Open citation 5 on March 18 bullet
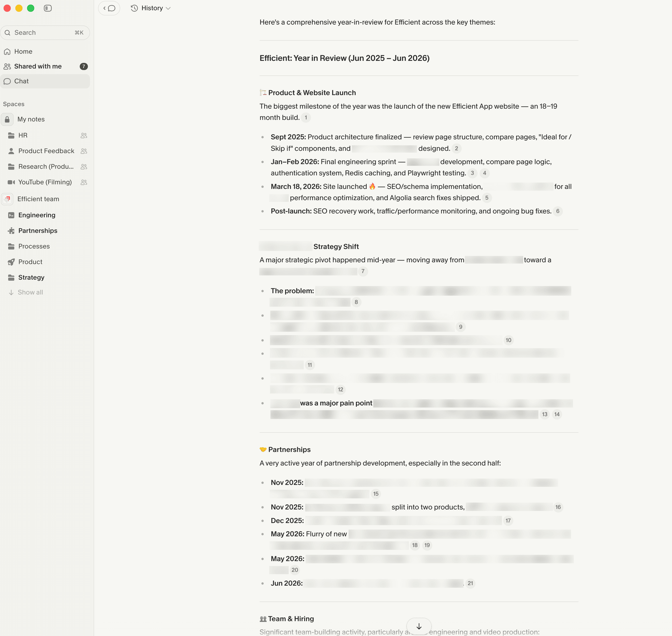 (487, 198)
